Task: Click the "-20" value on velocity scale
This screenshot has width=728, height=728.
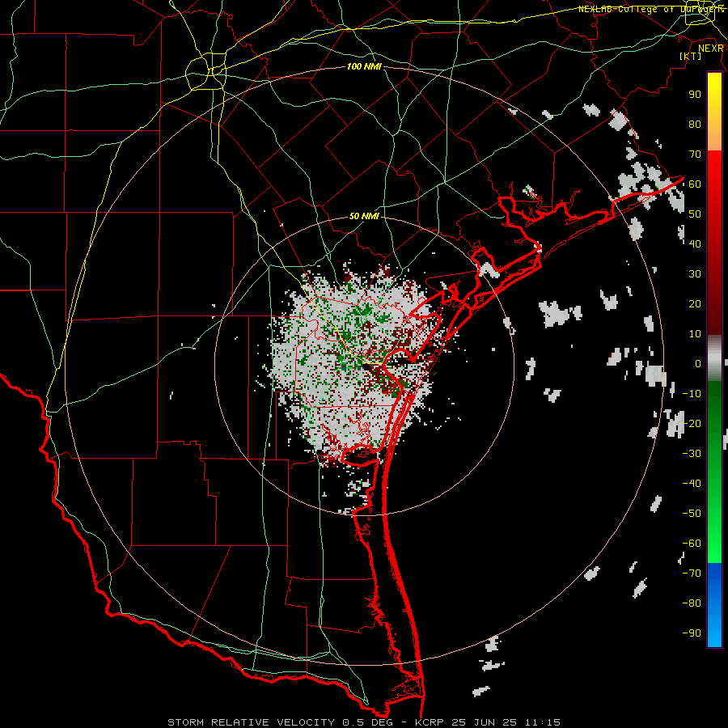Action: [692, 424]
